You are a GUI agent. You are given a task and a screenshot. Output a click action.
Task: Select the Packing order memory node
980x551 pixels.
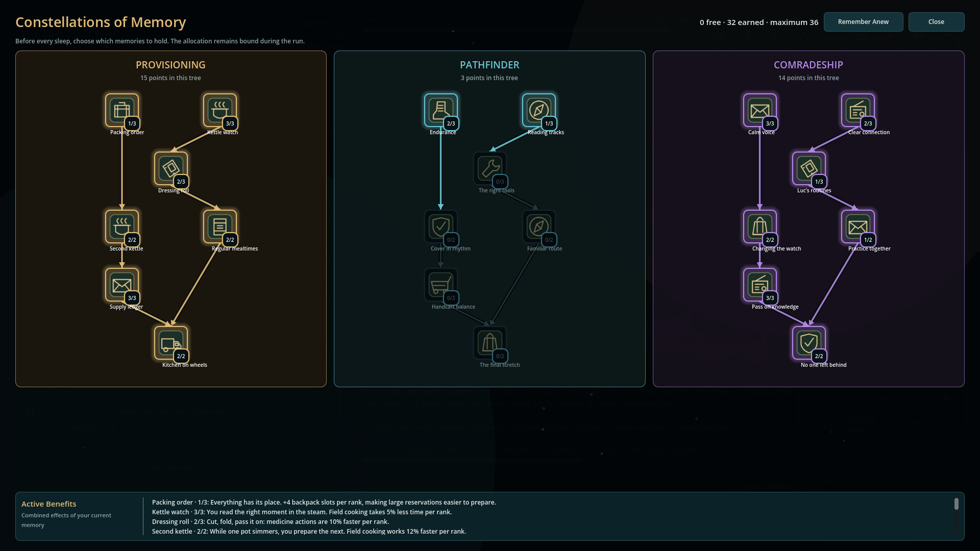[x=121, y=110]
